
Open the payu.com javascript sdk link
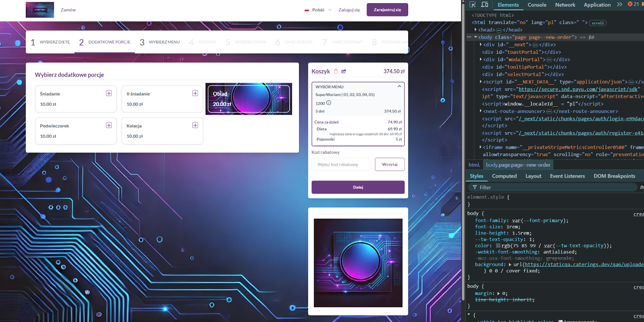click(578, 89)
